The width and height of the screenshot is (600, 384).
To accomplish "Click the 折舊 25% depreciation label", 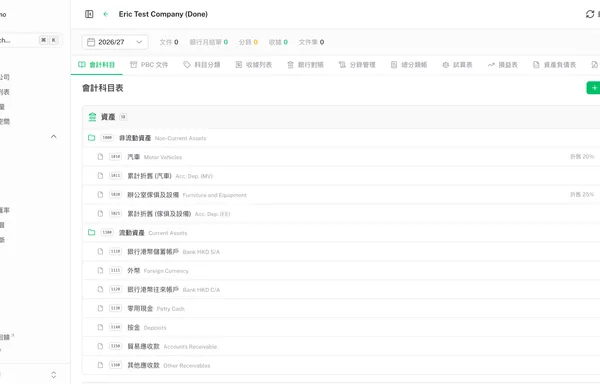I will coord(582,195).
